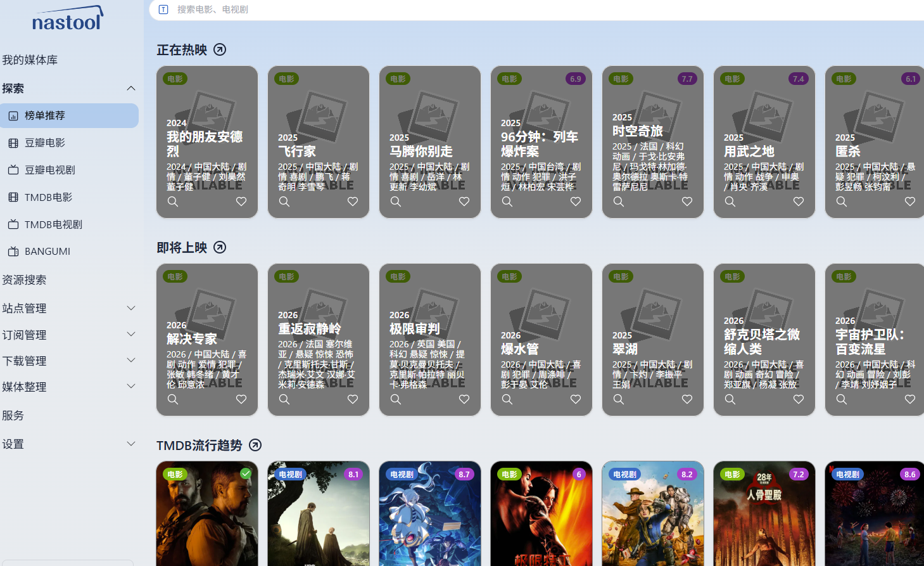Click the movie search input field
924x566 pixels.
pyautogui.click(x=317, y=10)
